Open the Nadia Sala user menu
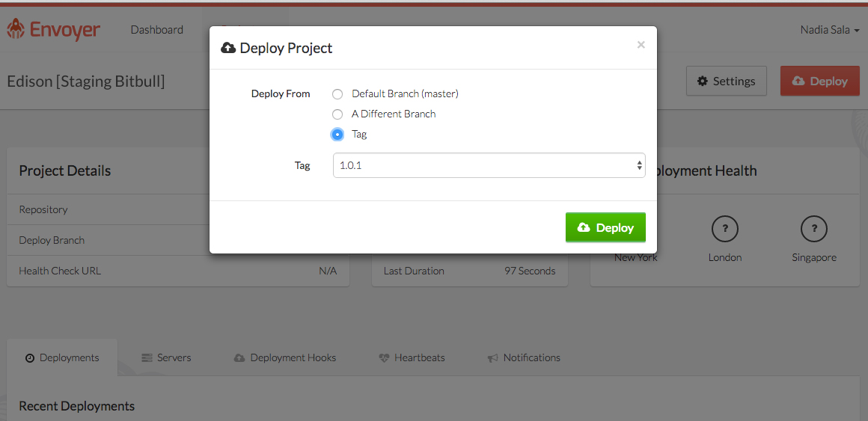This screenshot has width=868, height=421. click(x=830, y=30)
